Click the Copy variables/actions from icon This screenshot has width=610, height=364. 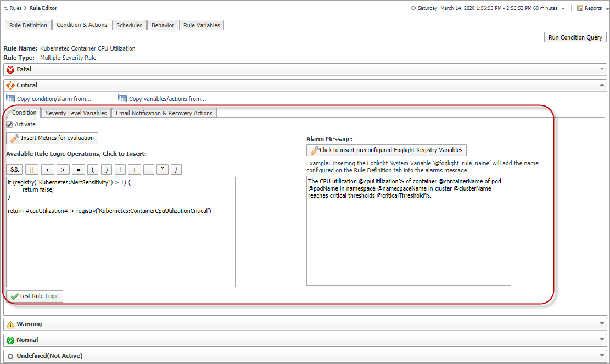(x=122, y=98)
